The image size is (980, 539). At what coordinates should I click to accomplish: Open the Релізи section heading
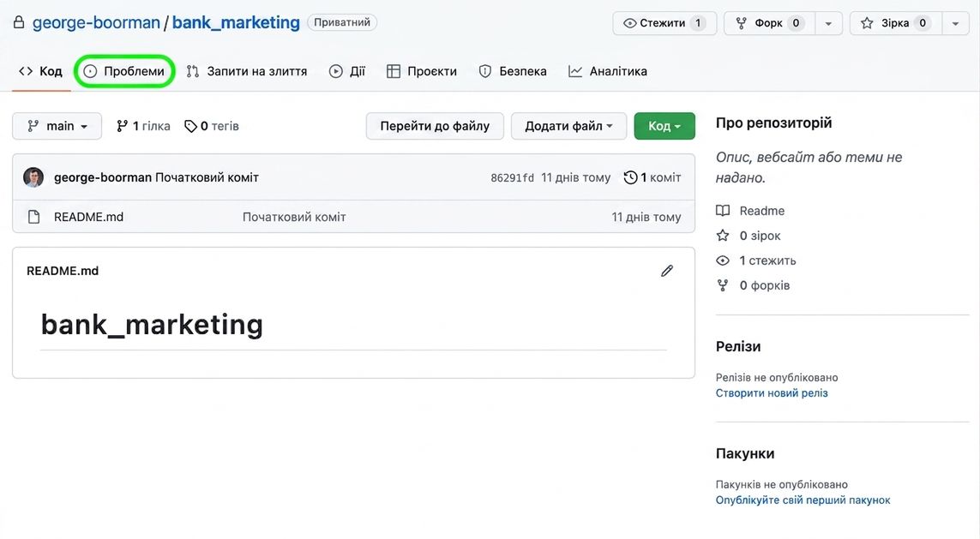738,347
